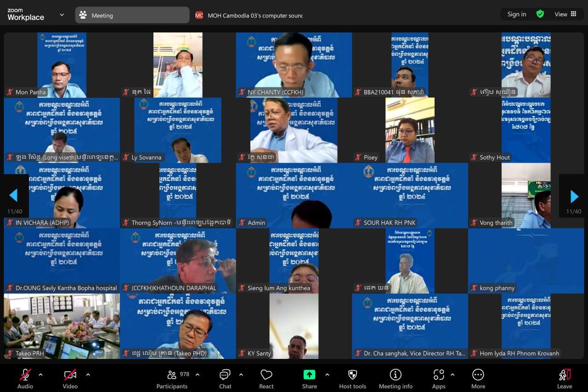
Task: Select the Admin video tile
Action: pyautogui.click(x=294, y=196)
